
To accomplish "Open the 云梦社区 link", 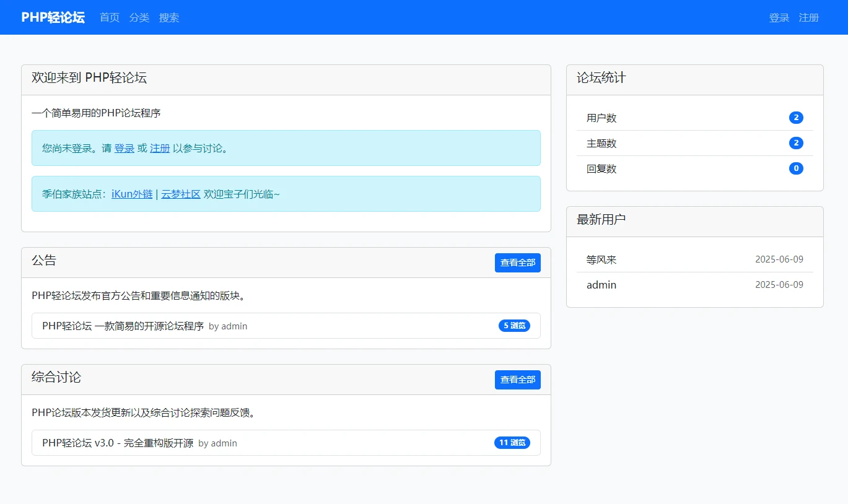I will coord(181,194).
